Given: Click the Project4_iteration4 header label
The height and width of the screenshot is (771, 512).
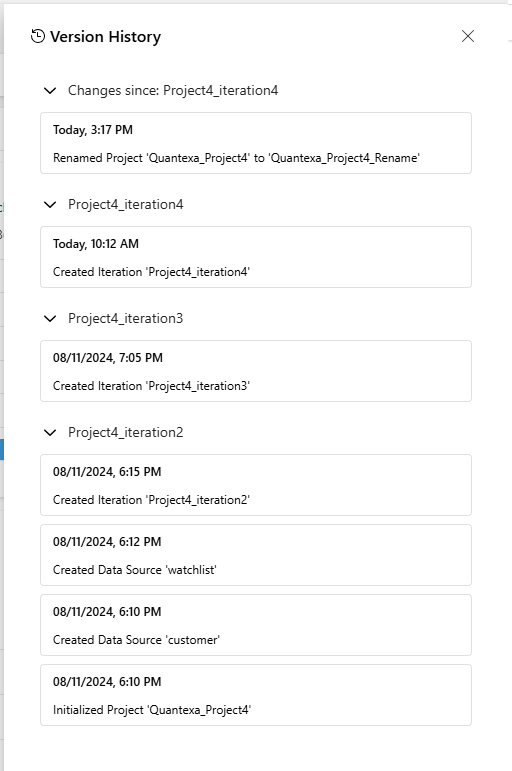Looking at the screenshot, I should 126,205.
